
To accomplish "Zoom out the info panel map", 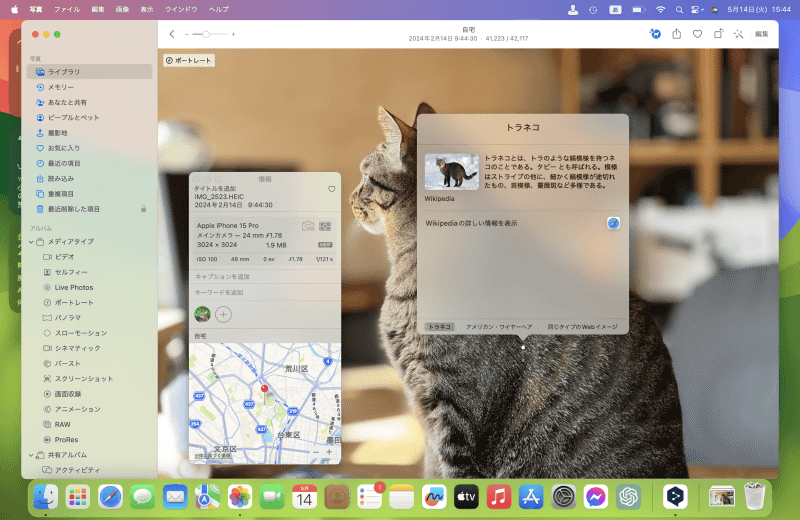I will tap(316, 452).
